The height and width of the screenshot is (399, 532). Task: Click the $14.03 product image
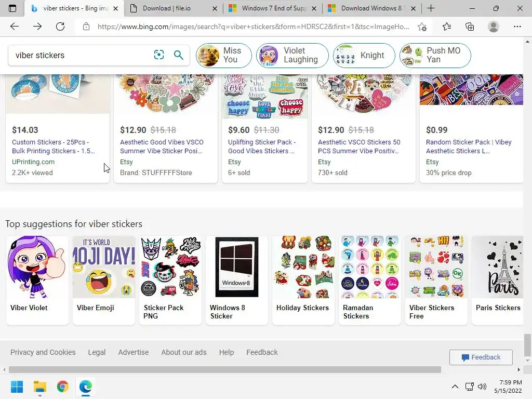tap(58, 94)
